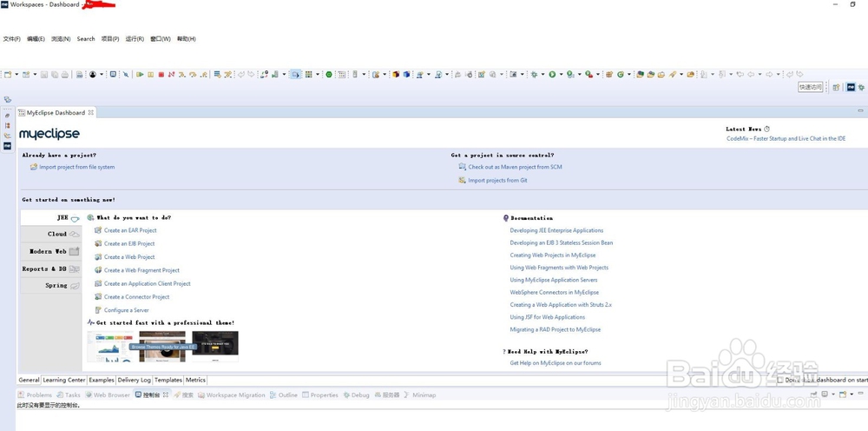Open the 帮助(H) menu
Image resolution: width=868 pixels, height=431 pixels.
click(x=187, y=39)
